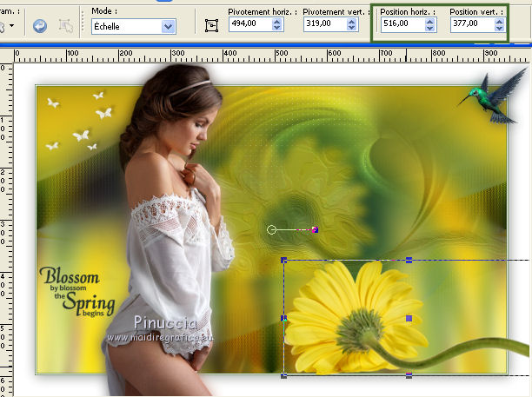Click the circular pivot point on the canvas
The width and height of the screenshot is (532, 397).
pos(271,230)
